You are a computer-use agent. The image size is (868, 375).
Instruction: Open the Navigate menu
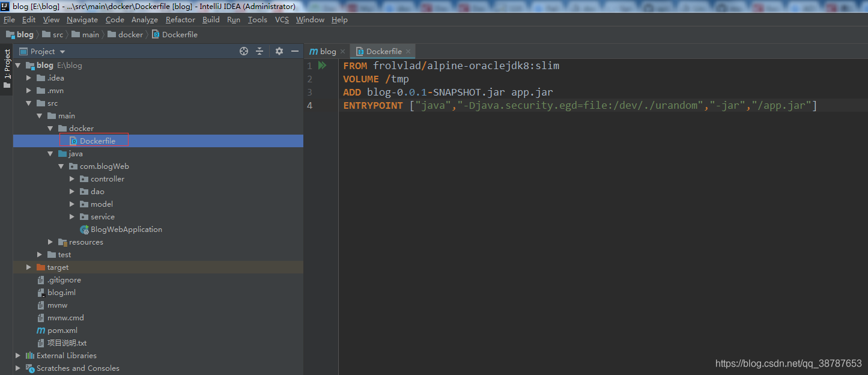[x=82, y=20]
